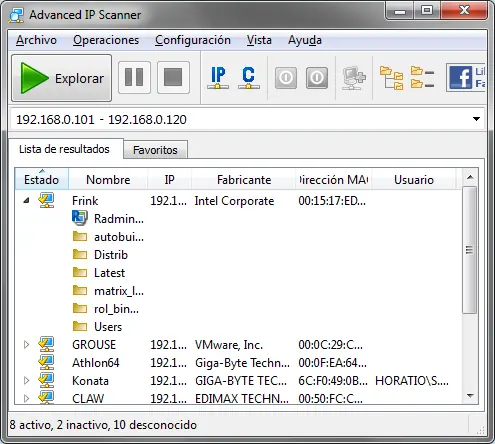Click HORATIO\S... user cell
Screen dimensions: 495x444
click(412, 381)
